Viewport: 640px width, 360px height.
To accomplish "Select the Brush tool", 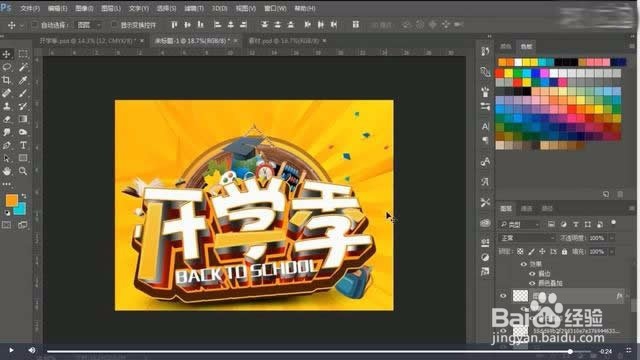I will tap(23, 93).
